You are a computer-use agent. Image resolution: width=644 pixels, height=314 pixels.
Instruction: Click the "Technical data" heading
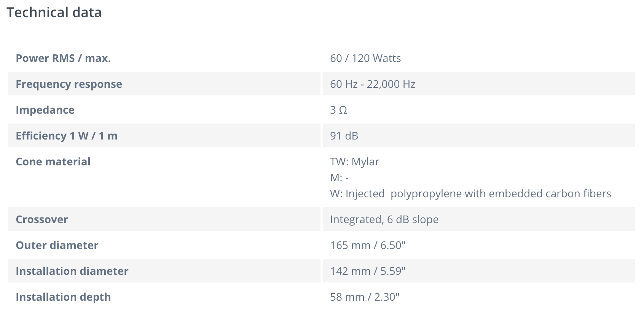[x=54, y=13]
